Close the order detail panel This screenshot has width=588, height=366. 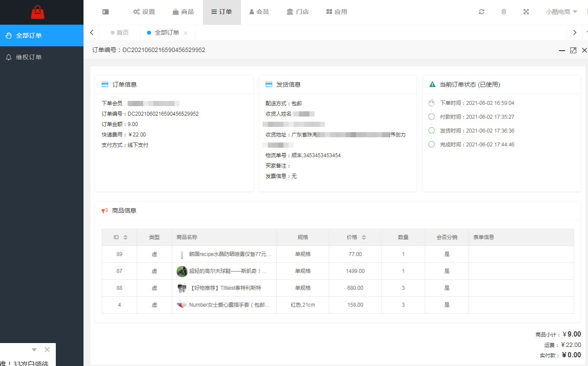(585, 50)
